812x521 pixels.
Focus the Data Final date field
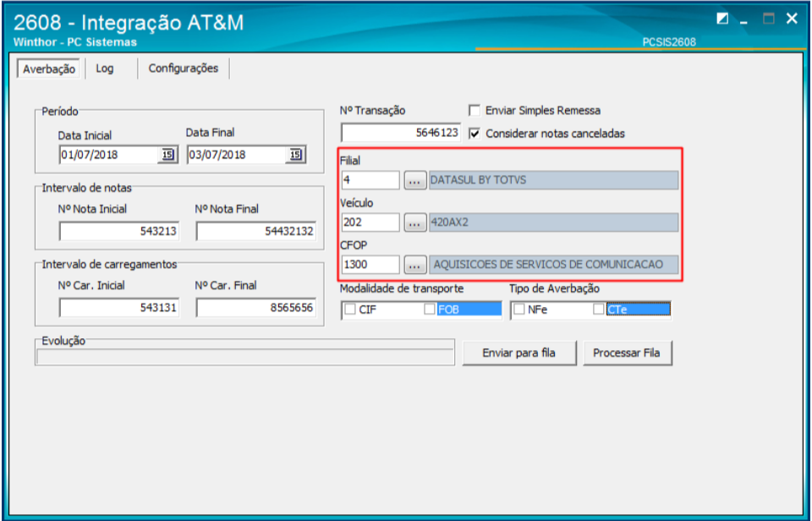coord(237,155)
